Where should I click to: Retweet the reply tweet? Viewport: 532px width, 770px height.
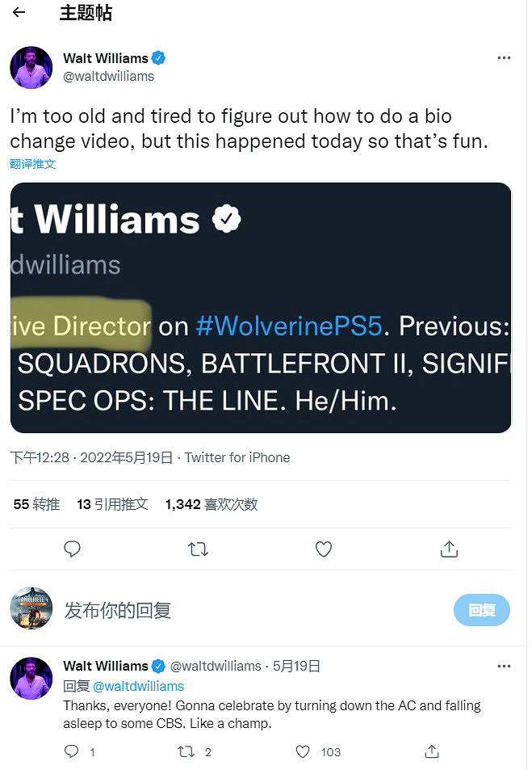point(186,751)
